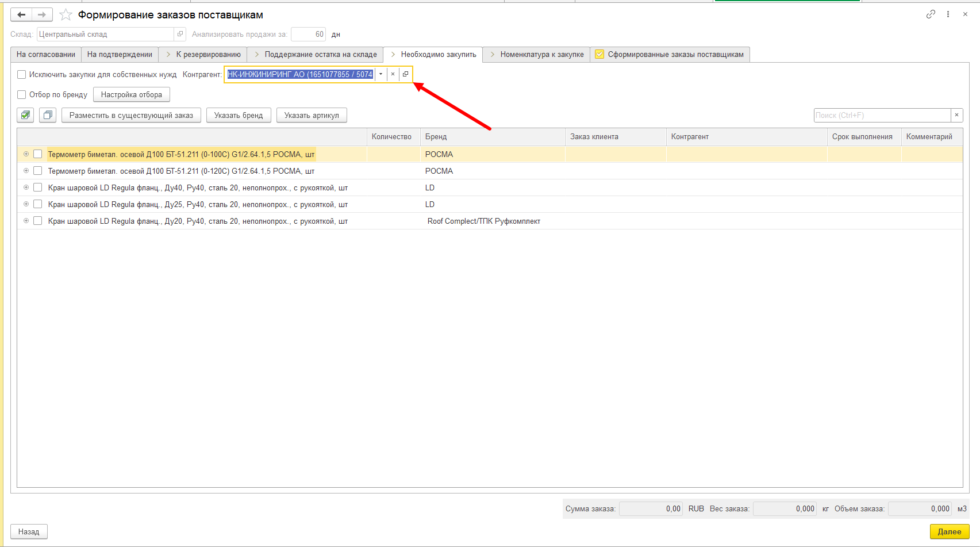The width and height of the screenshot is (980, 547).
Task: Check all rows toolbar icon
Action: click(25, 115)
